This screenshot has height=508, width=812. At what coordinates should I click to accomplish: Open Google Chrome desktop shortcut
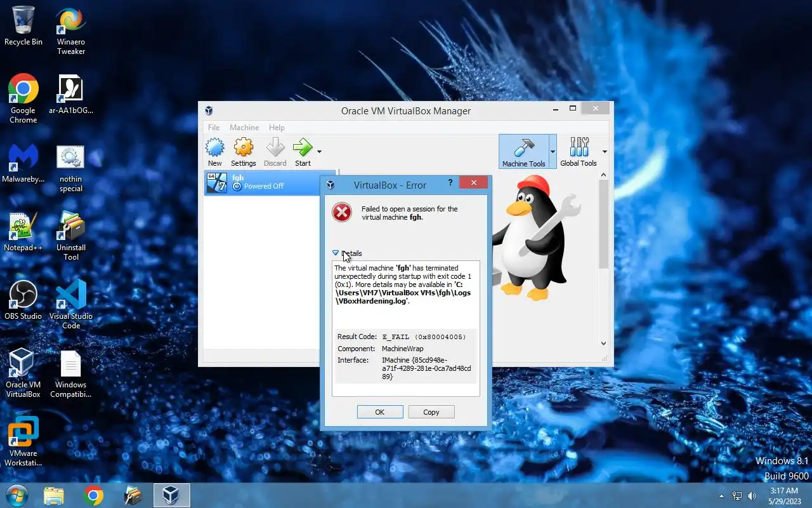(x=23, y=98)
